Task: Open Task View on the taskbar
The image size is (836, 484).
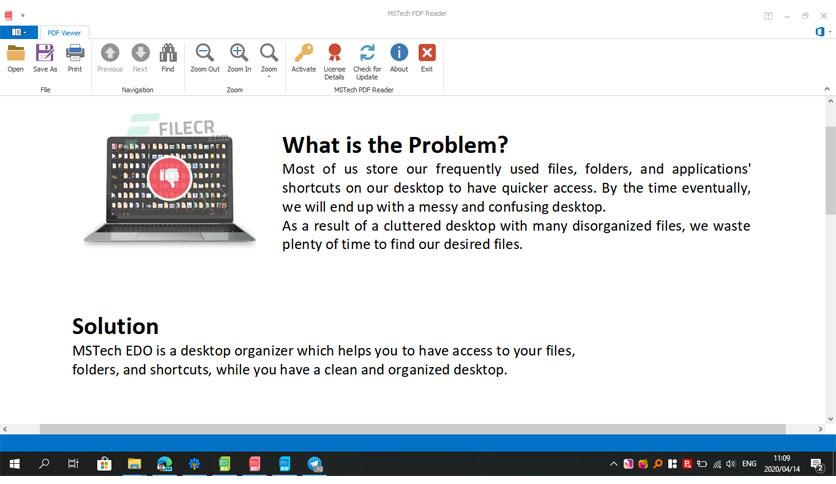Action: pos(74,464)
